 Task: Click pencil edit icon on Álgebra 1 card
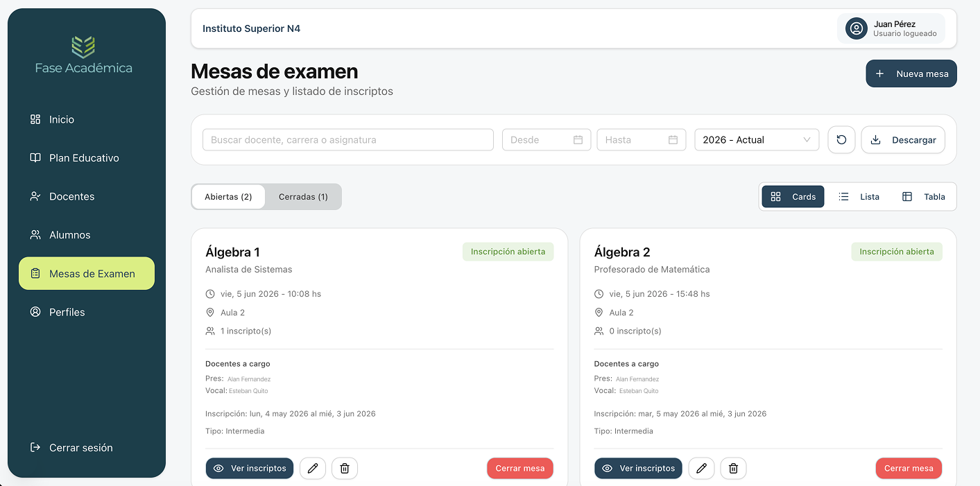pos(313,468)
